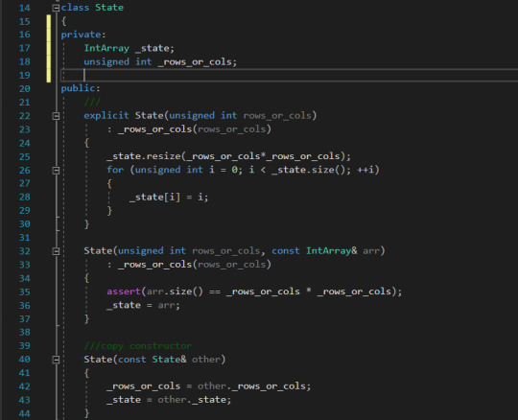Click 'class State' declaration text
This screenshot has width=518, height=420.
(92, 8)
